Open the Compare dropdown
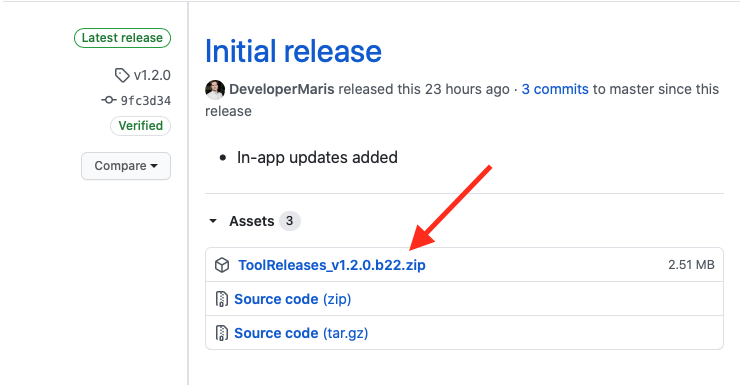The width and height of the screenshot is (743, 385). pyautogui.click(x=126, y=166)
